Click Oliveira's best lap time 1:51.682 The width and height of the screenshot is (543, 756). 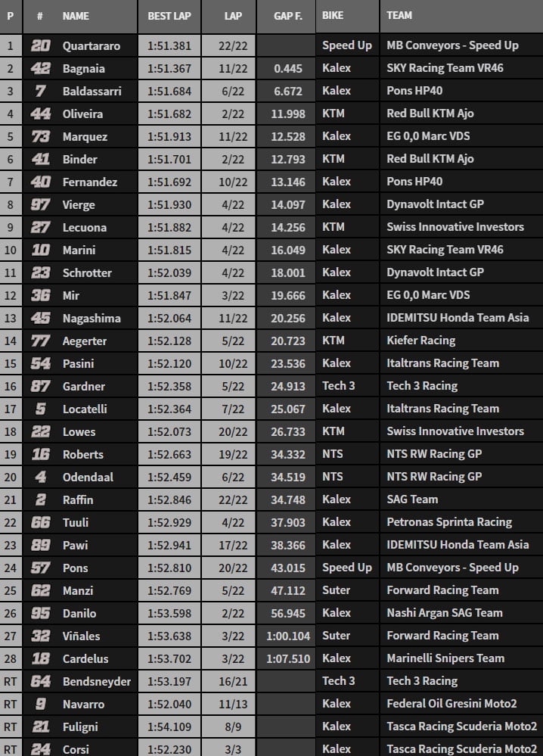pyautogui.click(x=169, y=114)
